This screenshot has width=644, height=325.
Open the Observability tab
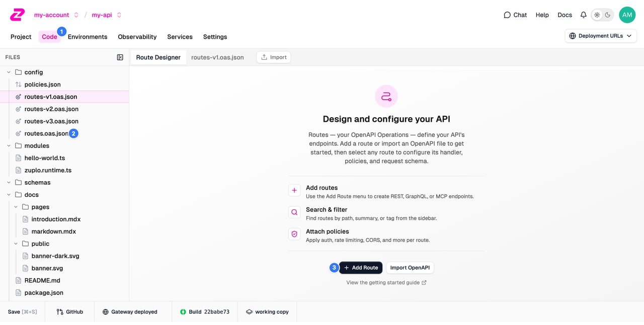(x=137, y=37)
